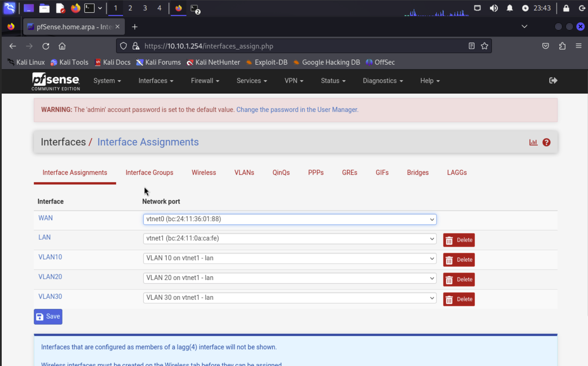Open the Firefox extensions icon

tap(562, 46)
